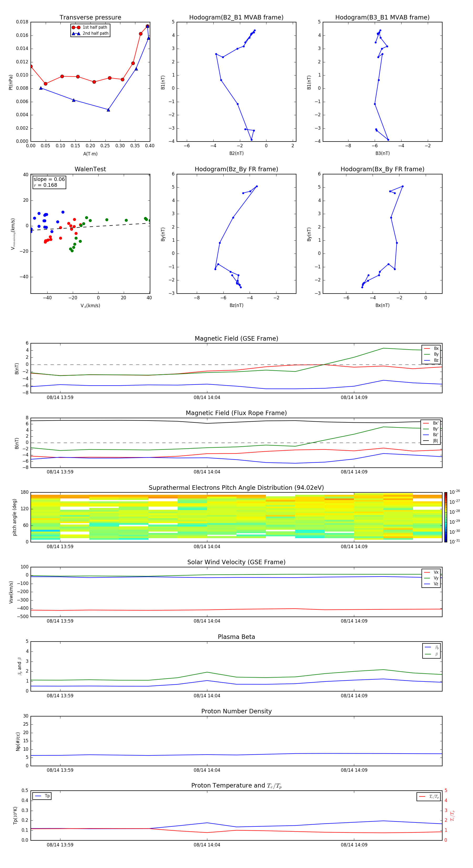The width and height of the screenshot is (473, 868).
Task: Click "08/14 14:09" tick under GSE Frame plot
Action: pyautogui.click(x=354, y=398)
